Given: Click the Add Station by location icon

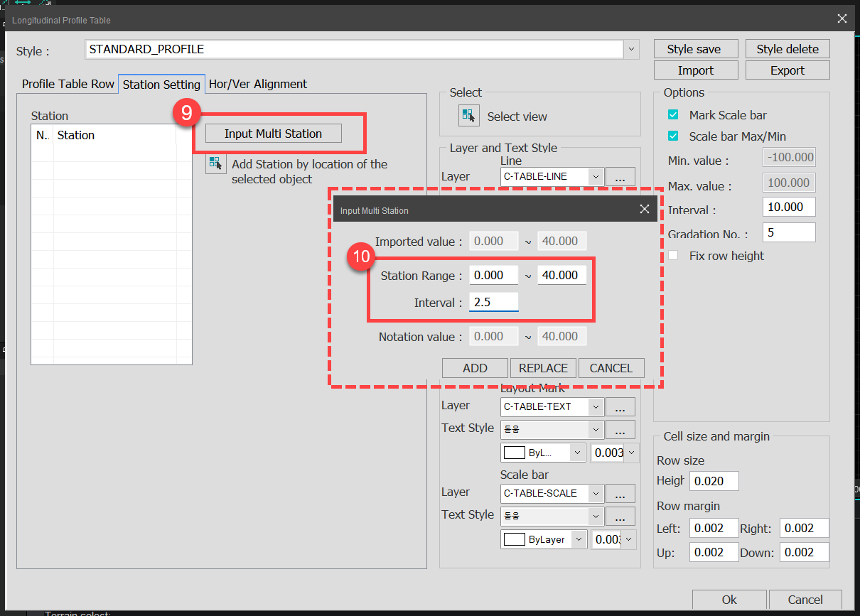Looking at the screenshot, I should [x=215, y=163].
